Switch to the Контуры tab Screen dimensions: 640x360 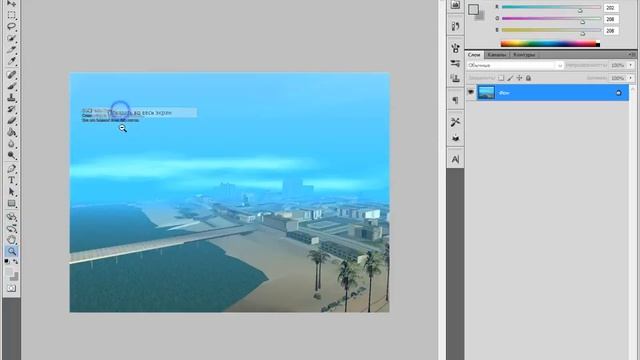(524, 55)
